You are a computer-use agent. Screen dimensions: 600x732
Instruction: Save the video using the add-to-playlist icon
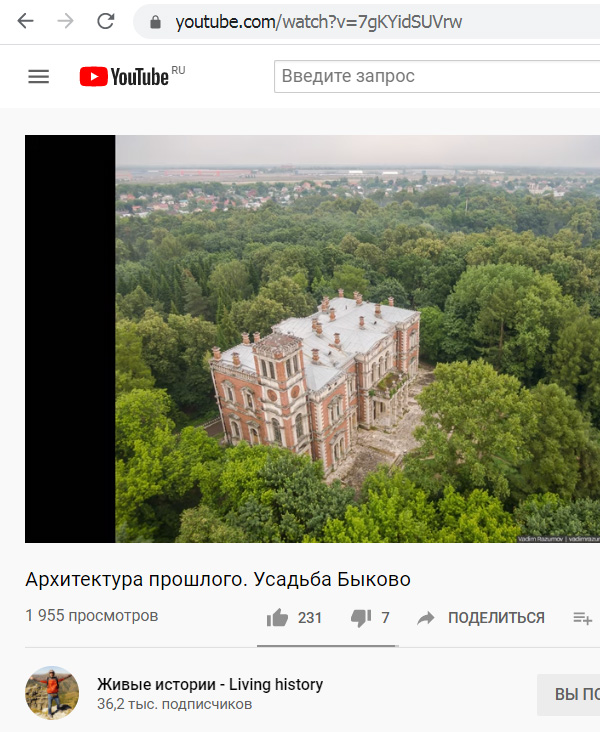click(x=582, y=618)
